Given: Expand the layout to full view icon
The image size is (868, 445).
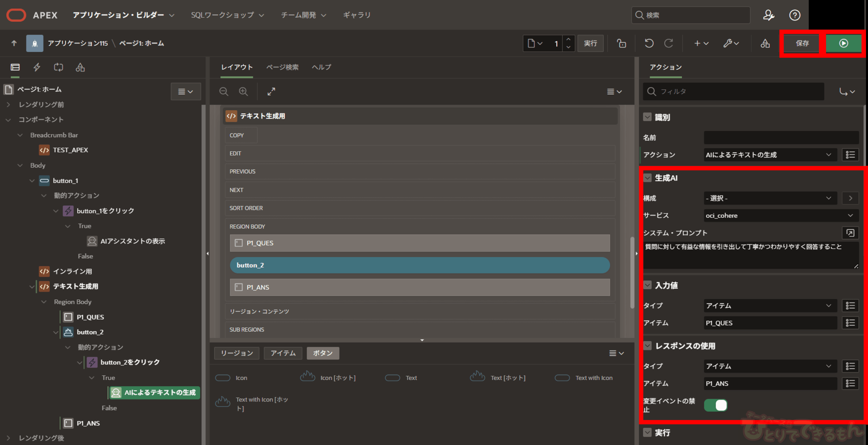Looking at the screenshot, I should pyautogui.click(x=271, y=92).
